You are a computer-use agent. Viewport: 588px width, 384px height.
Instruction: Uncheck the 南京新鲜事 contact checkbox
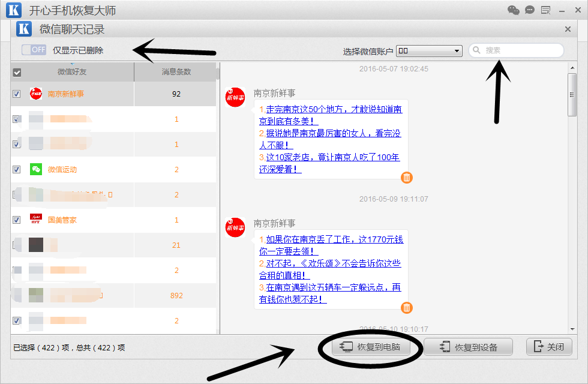pyautogui.click(x=15, y=94)
